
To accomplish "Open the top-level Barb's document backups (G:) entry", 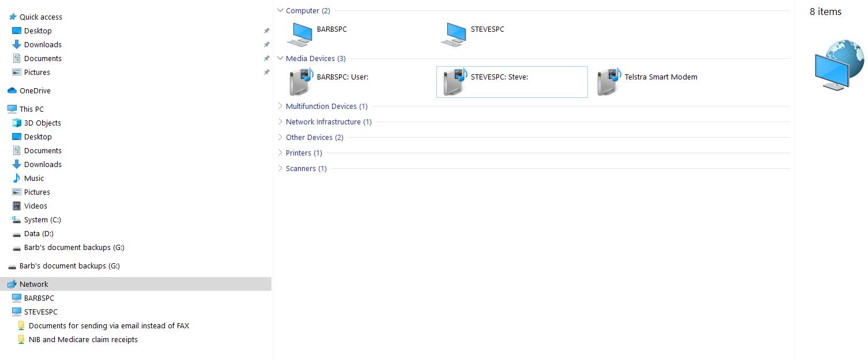I will click(70, 266).
